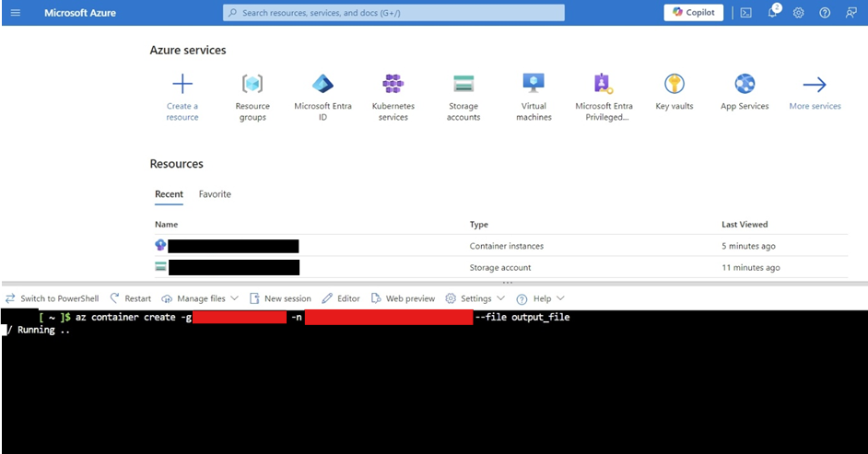This screenshot has width=868, height=454.
Task: Expand the Manage files dropdown
Action: pyautogui.click(x=200, y=298)
